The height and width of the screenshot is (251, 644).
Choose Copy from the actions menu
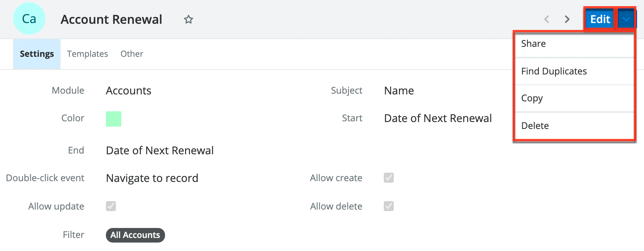click(532, 98)
